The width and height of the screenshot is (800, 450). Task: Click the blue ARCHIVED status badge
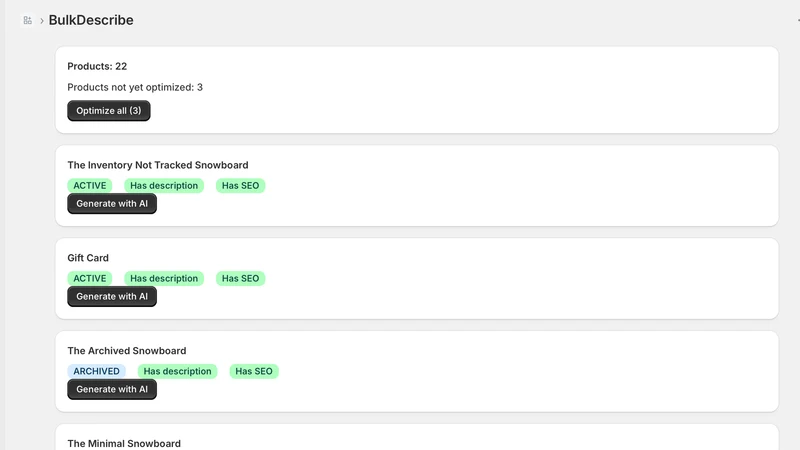[x=96, y=371]
